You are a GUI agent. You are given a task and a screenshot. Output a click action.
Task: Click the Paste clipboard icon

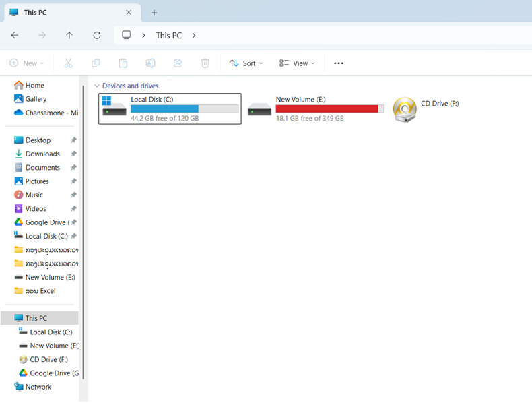click(123, 63)
